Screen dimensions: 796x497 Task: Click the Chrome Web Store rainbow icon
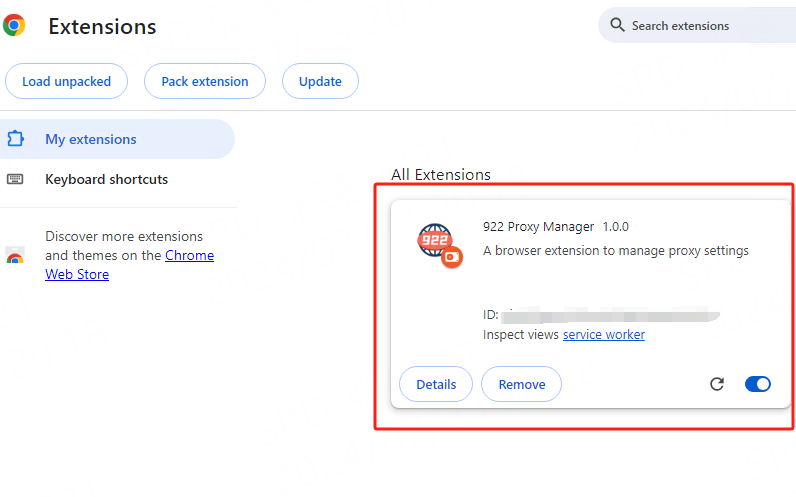coord(15,256)
